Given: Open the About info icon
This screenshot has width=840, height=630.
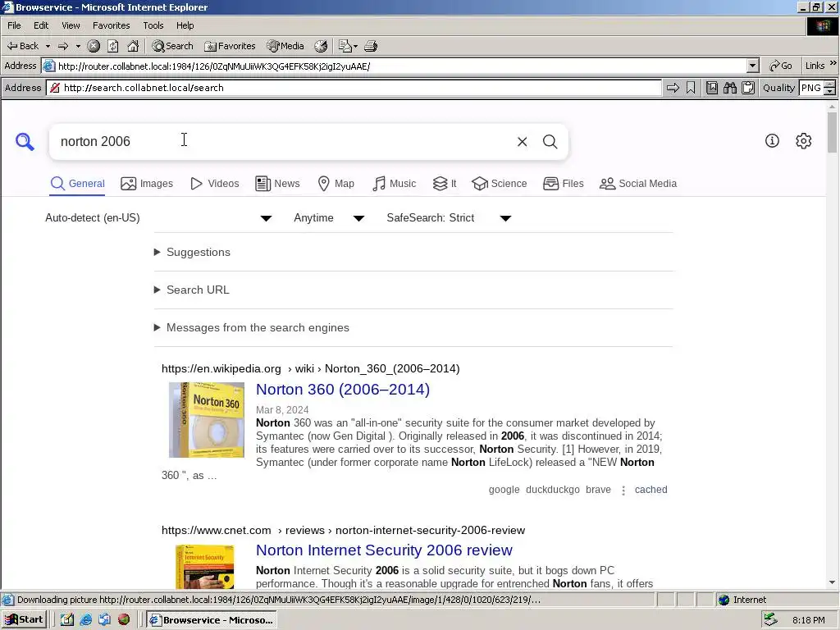Looking at the screenshot, I should 772,141.
